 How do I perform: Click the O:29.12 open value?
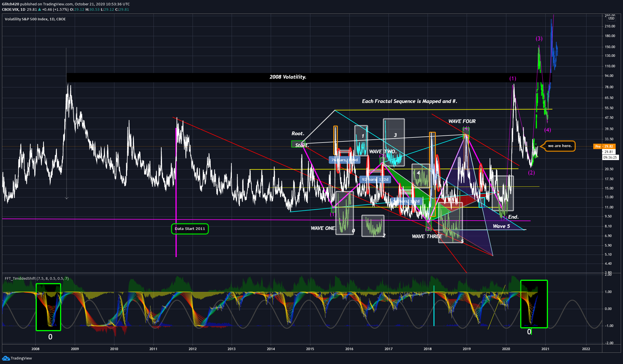coord(77,9)
